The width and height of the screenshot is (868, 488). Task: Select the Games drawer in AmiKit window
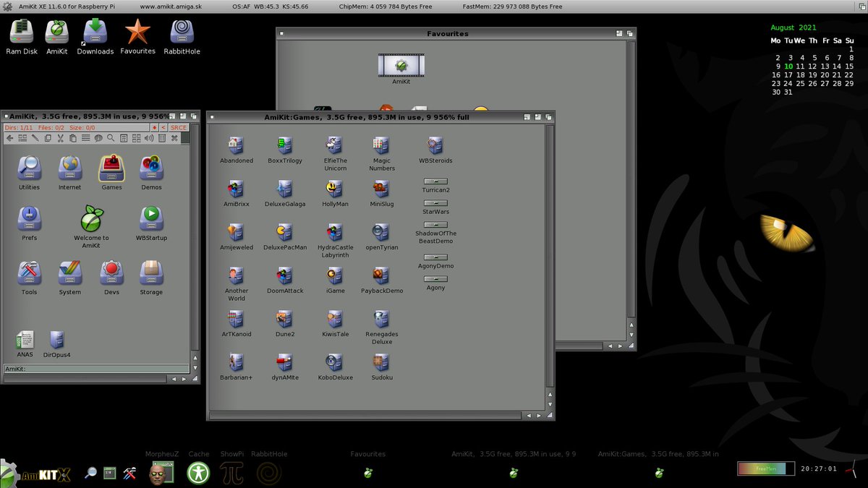[x=111, y=173]
